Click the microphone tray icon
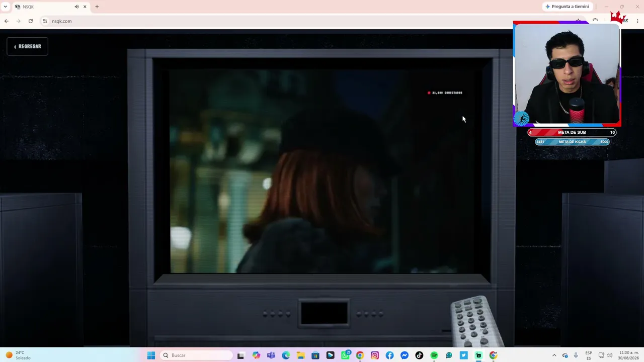This screenshot has height=362, width=644. (x=576, y=355)
